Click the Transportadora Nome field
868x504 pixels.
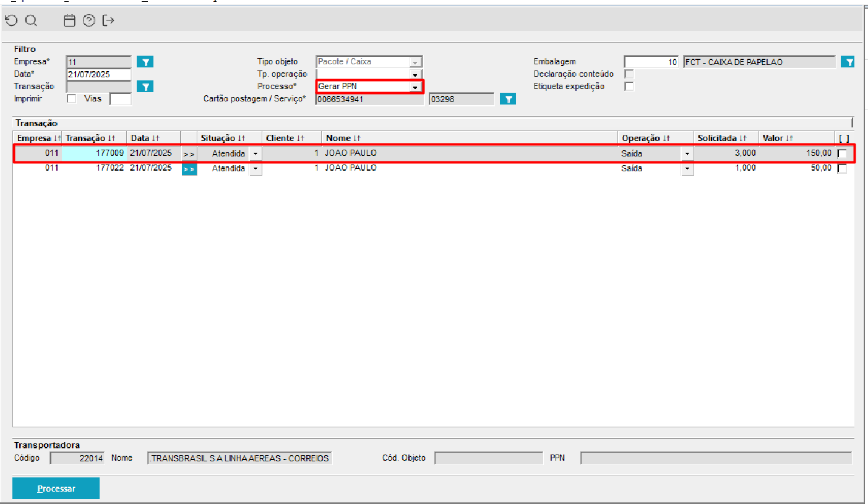(x=240, y=458)
